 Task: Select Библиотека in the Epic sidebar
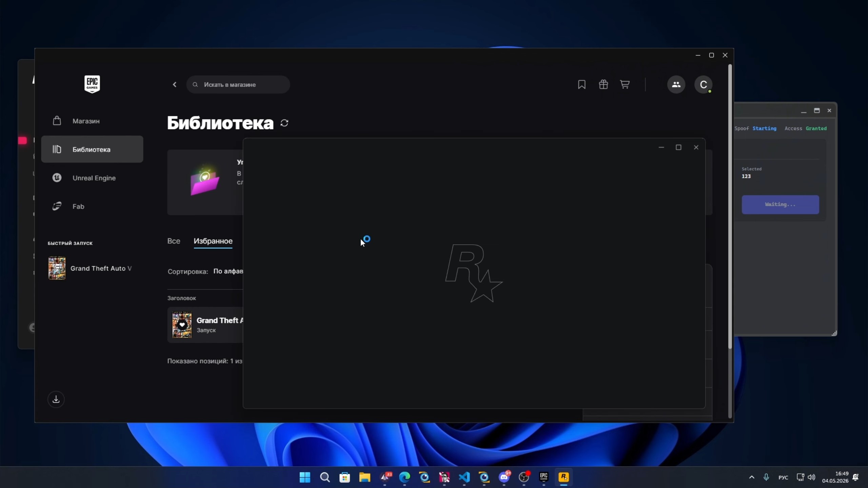(92, 149)
